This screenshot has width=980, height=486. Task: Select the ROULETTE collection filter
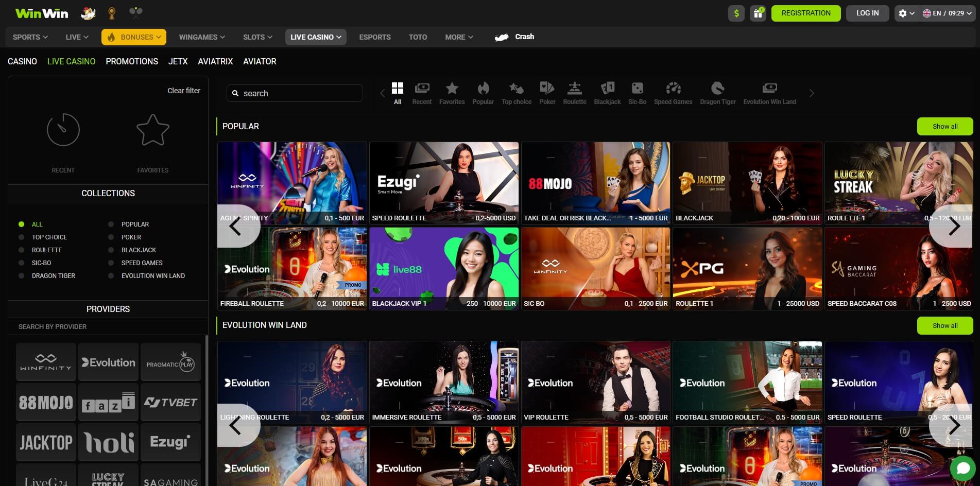coord(21,250)
